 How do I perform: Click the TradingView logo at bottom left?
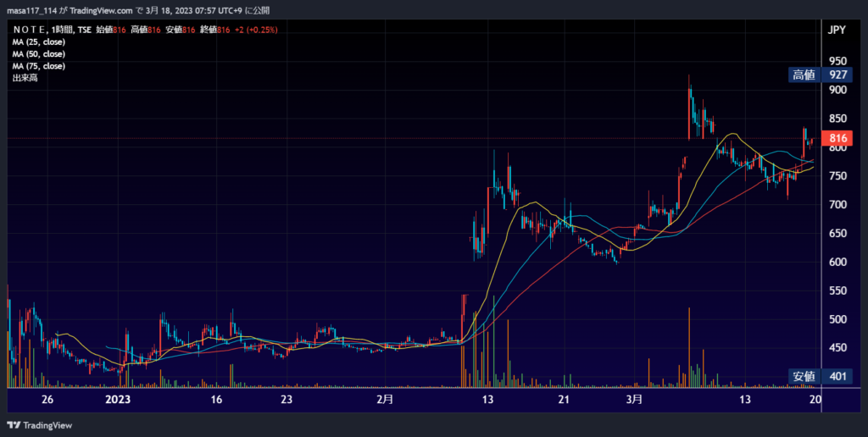(40, 425)
